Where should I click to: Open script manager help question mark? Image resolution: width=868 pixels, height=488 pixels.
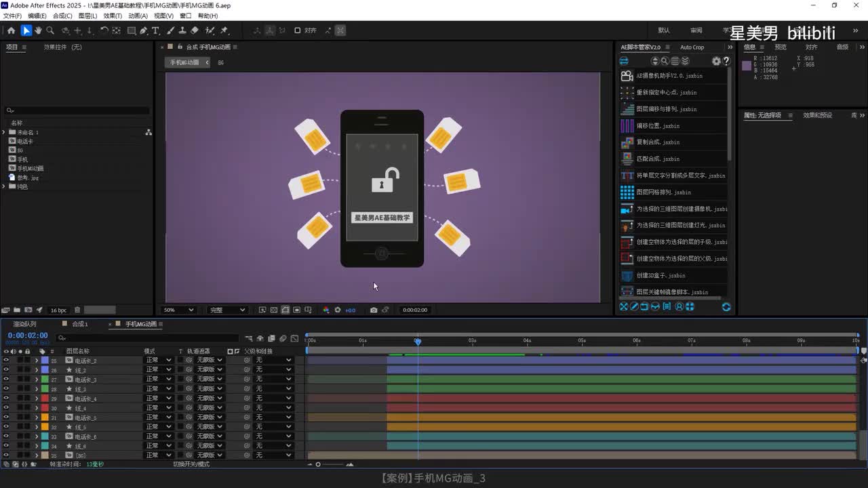(726, 61)
